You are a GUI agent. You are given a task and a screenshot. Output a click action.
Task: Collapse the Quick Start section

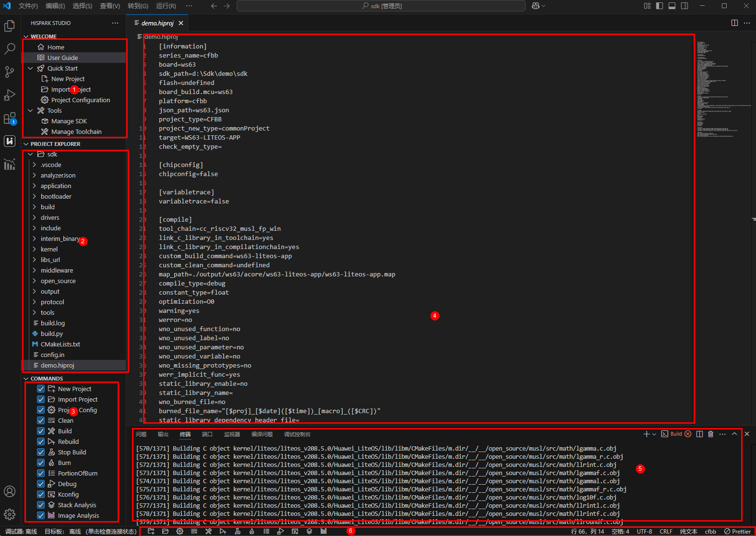pos(31,68)
